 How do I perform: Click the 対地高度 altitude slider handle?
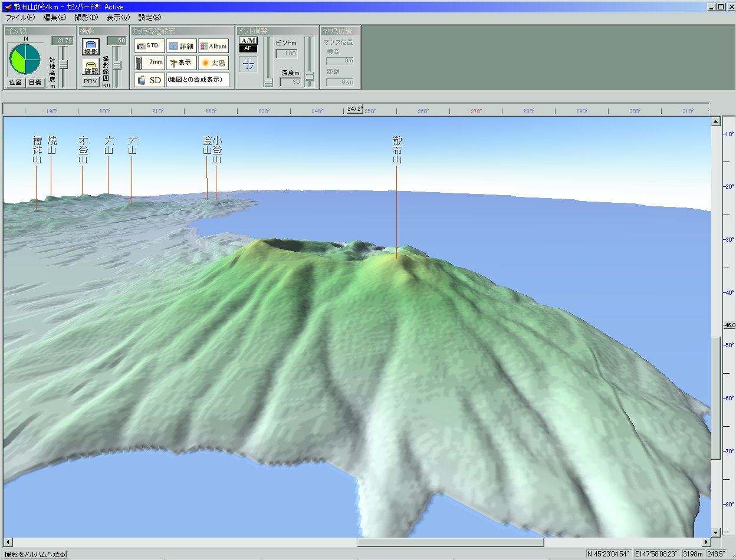pyautogui.click(x=63, y=64)
